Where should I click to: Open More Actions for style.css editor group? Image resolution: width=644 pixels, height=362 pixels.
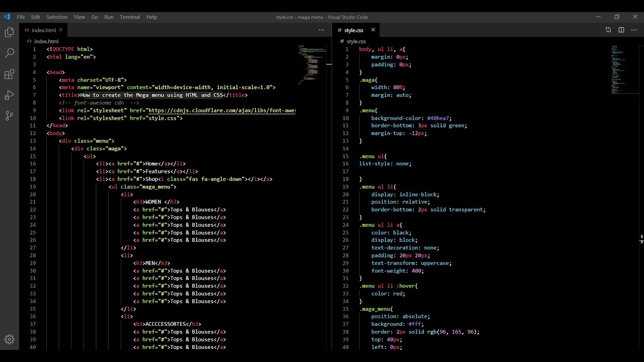pos(634,30)
